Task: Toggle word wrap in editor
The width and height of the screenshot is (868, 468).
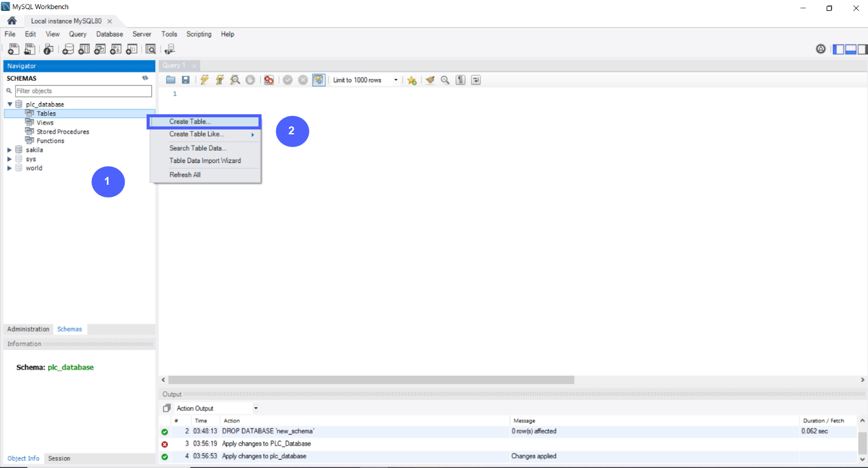Action: coord(476,80)
